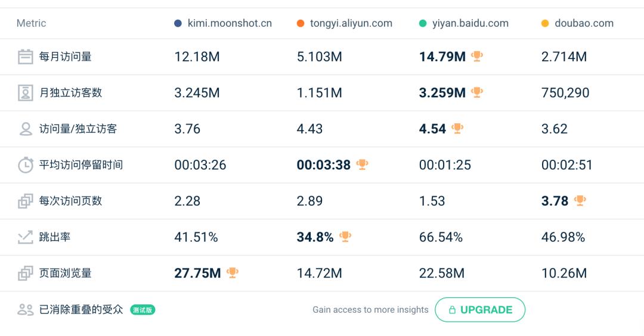The height and width of the screenshot is (336, 644).
Task: Select the tongyi.aliyun.com column header
Action: point(351,23)
